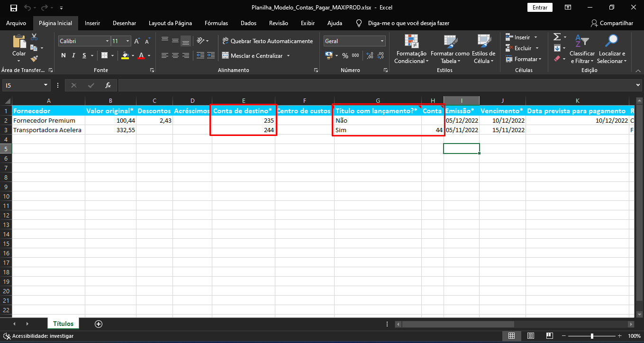Click the Entrar sign-in button

(x=540, y=8)
